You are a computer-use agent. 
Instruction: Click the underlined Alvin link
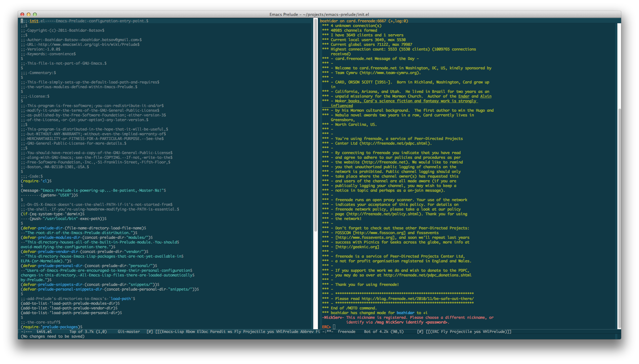pos(486,96)
